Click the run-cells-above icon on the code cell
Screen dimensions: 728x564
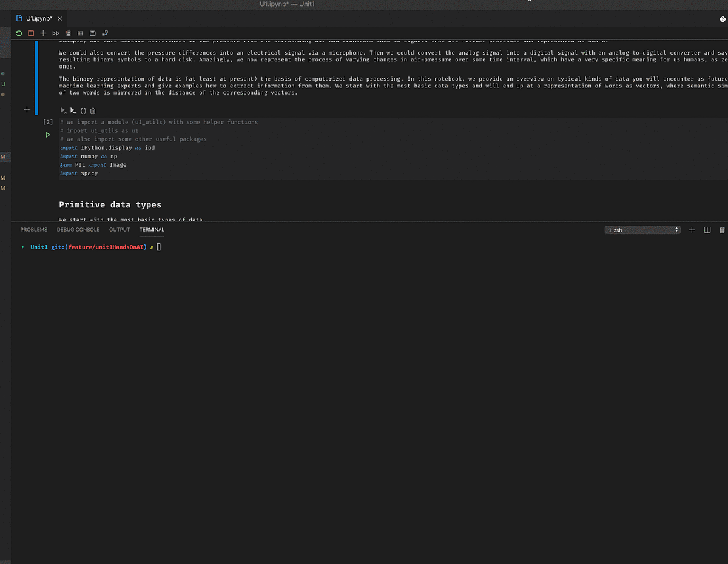click(63, 111)
